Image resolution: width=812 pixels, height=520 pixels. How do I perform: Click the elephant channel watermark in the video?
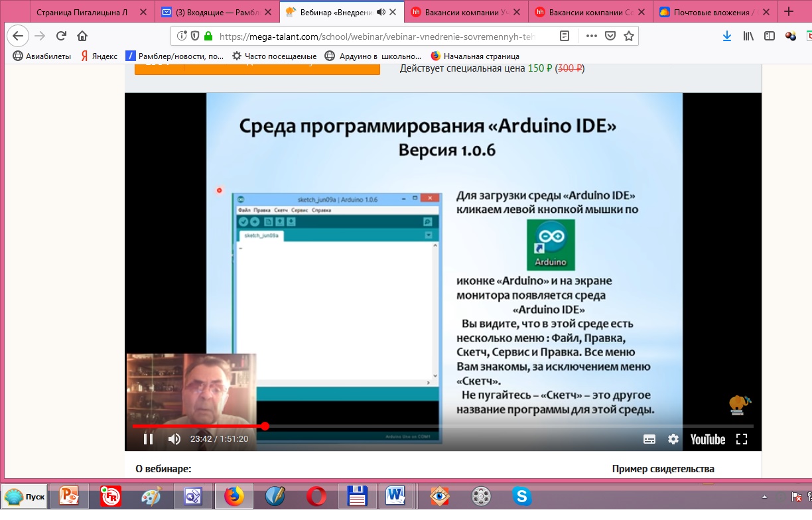[x=739, y=405]
